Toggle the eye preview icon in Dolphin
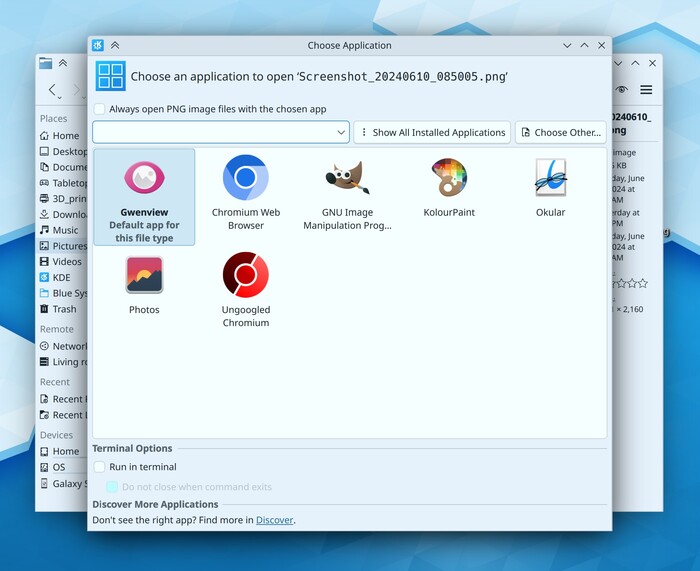 pyautogui.click(x=621, y=90)
